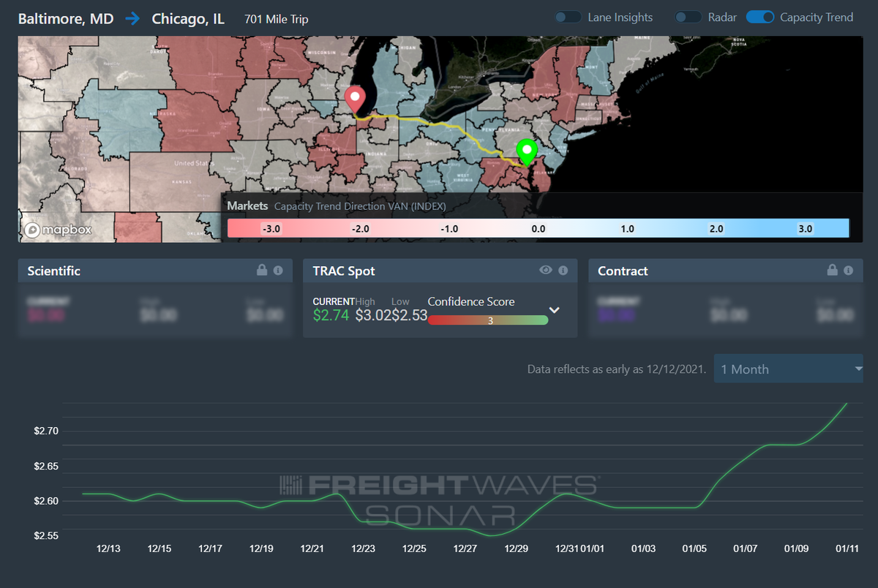The height and width of the screenshot is (588, 878).
Task: Turn off the Capacity Trend switch
Action: 760,17
